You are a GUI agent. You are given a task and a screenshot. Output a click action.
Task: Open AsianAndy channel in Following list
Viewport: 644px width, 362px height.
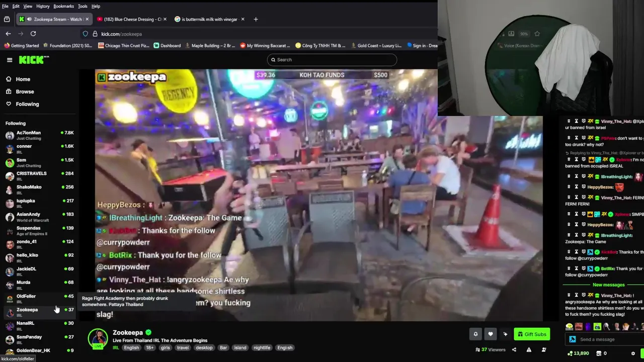[x=39, y=217]
